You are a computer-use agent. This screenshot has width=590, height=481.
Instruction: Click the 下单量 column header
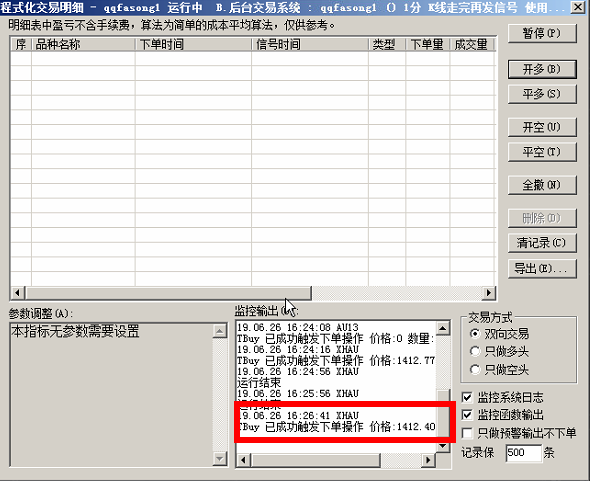(x=428, y=44)
